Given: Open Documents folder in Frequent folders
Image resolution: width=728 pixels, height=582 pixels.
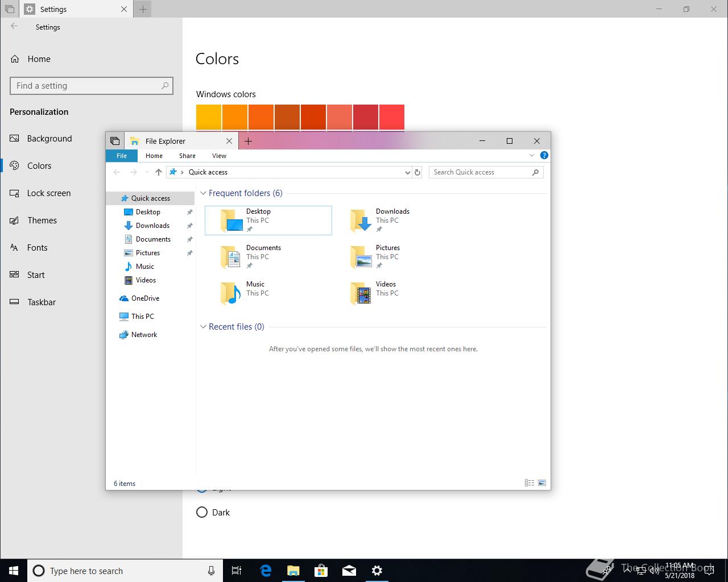Looking at the screenshot, I should pyautogui.click(x=268, y=257).
